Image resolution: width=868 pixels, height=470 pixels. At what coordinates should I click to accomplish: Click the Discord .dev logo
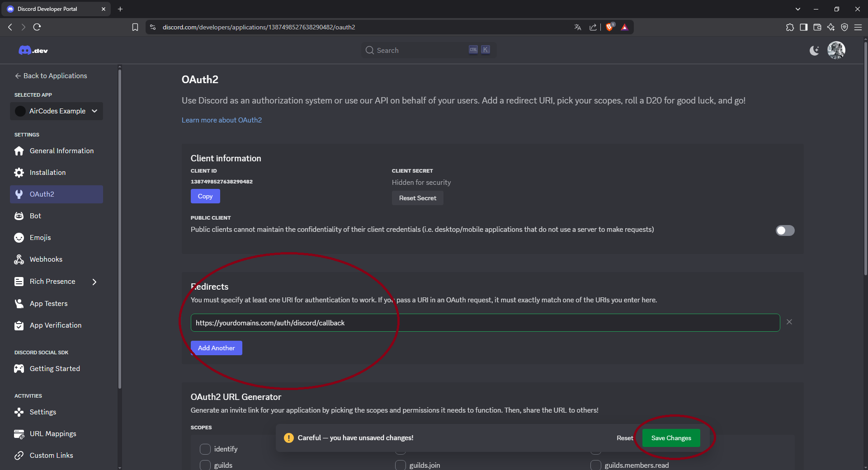point(33,50)
